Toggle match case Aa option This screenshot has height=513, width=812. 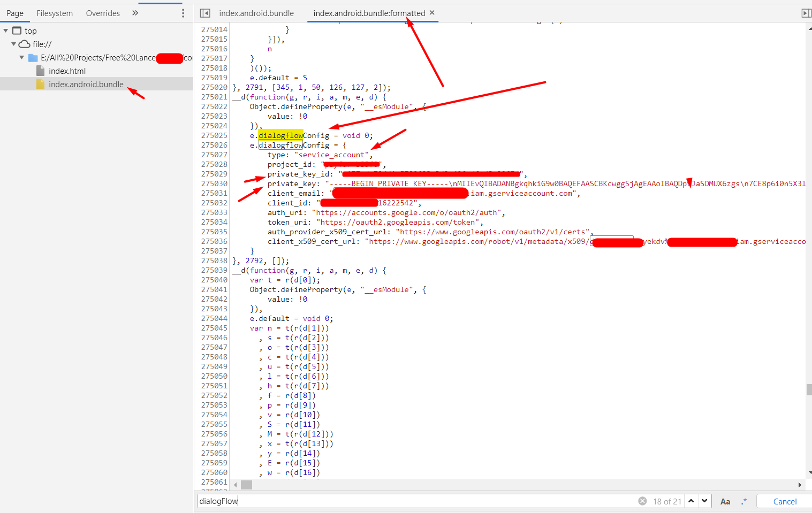point(725,502)
